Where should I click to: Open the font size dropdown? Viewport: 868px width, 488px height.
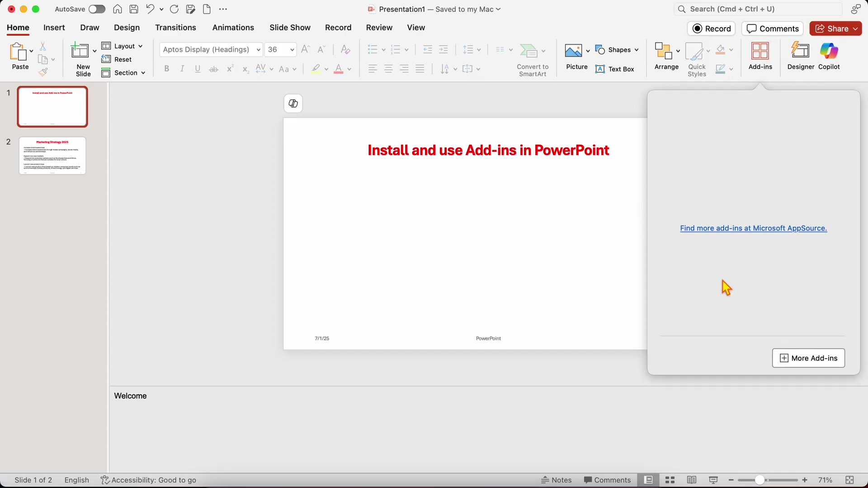(x=292, y=49)
